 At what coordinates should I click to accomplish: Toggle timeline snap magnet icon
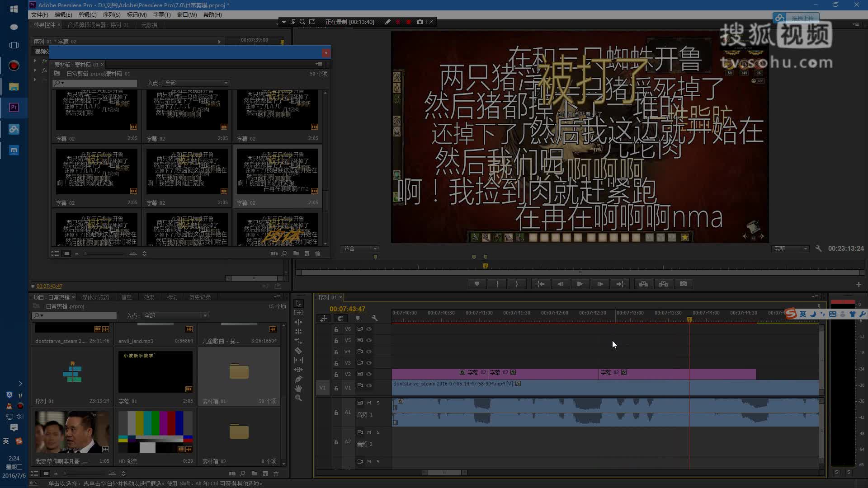point(341,319)
